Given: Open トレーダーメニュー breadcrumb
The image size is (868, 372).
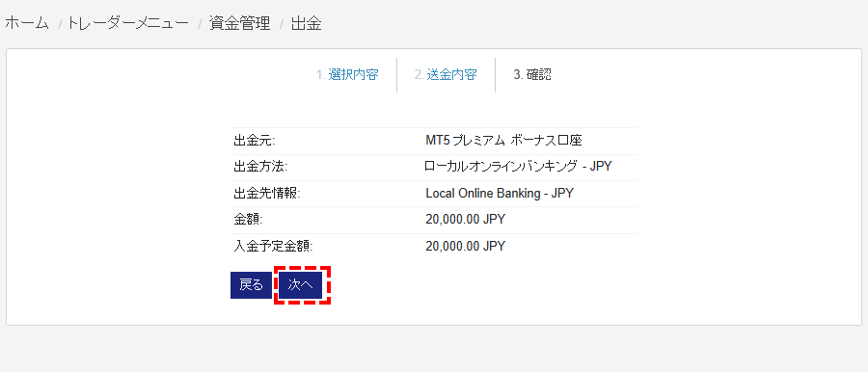Looking at the screenshot, I should 128,24.
